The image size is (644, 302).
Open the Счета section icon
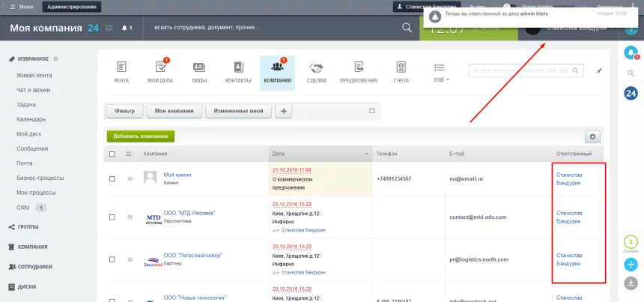click(x=401, y=67)
